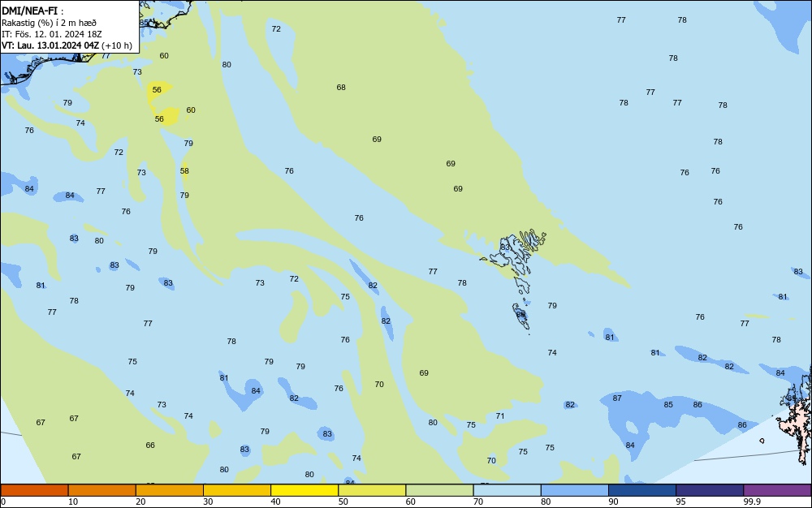Image resolution: width=812 pixels, height=508 pixels.
Task: Select the purple legend swatch above 99.9
Action: [x=777, y=490]
